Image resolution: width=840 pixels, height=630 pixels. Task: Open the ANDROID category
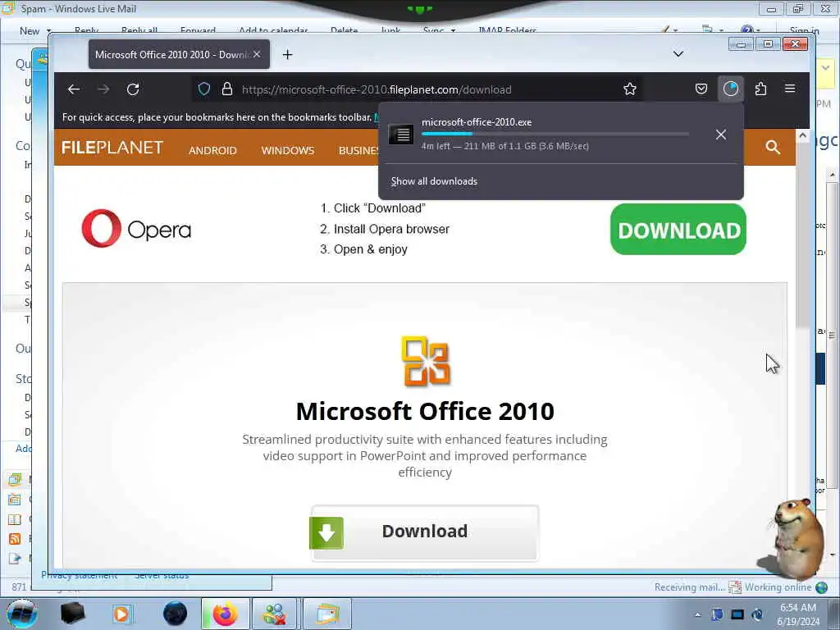point(212,151)
